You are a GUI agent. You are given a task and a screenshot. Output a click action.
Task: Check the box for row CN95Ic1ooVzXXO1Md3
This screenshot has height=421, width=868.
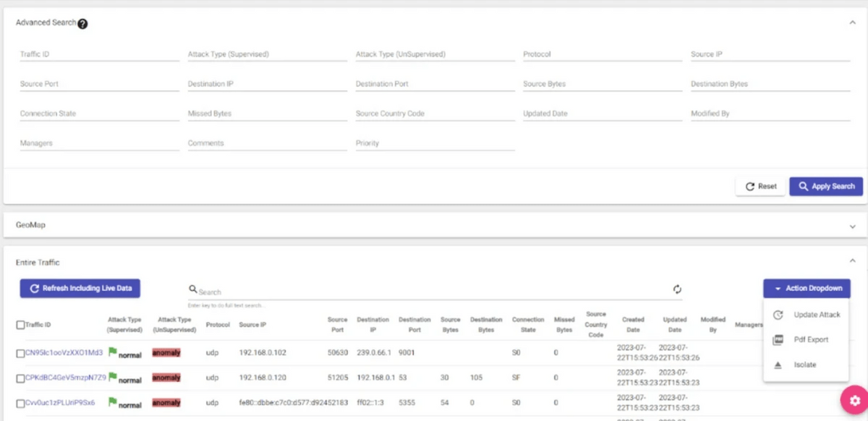coord(20,353)
